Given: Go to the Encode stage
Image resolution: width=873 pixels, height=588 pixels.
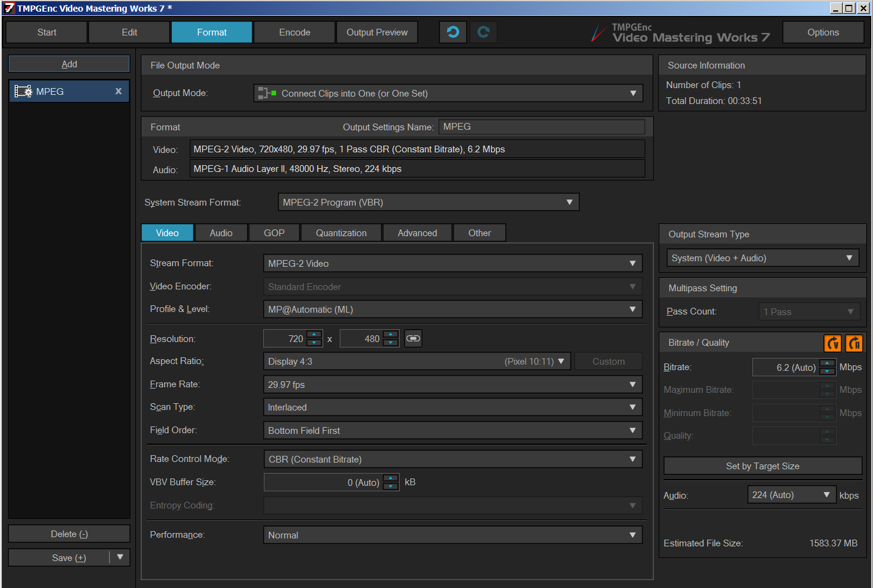Looking at the screenshot, I should [294, 32].
